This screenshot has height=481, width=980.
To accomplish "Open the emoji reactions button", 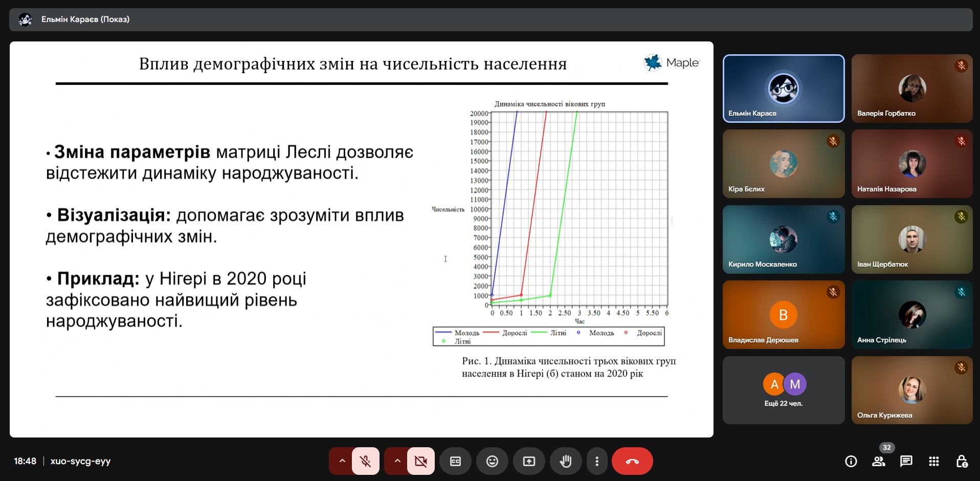I will [492, 461].
